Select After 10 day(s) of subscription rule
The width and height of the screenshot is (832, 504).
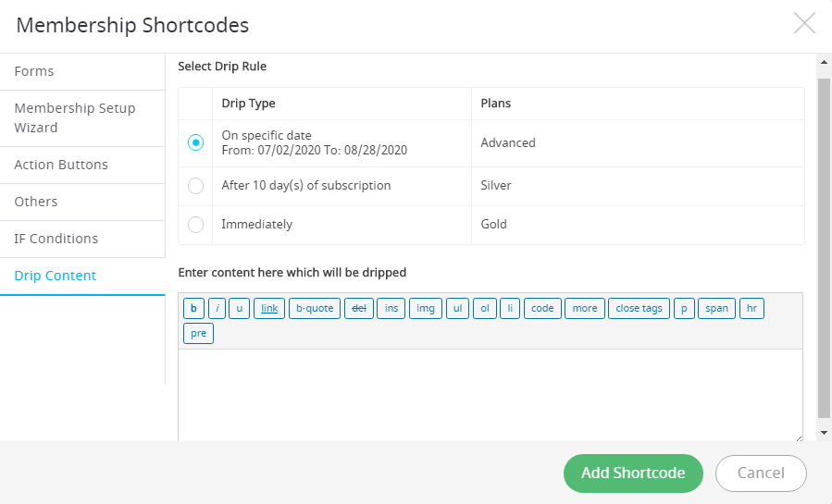(x=196, y=186)
